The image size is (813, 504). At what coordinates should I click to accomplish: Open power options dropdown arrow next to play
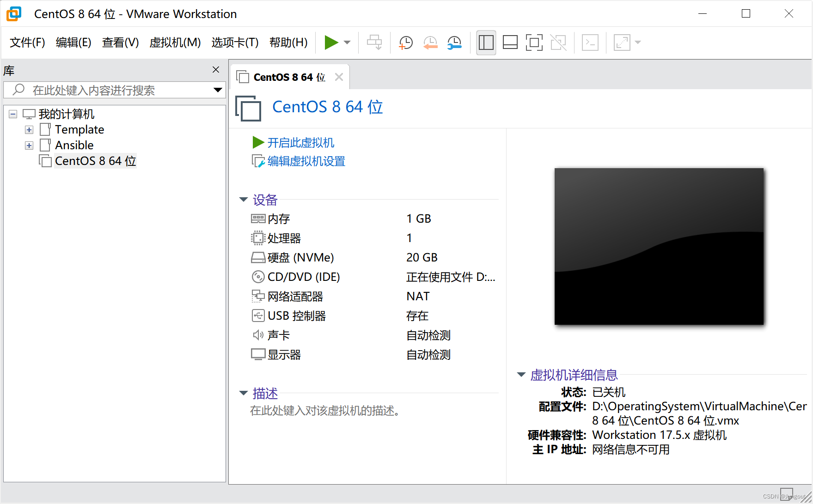(347, 43)
